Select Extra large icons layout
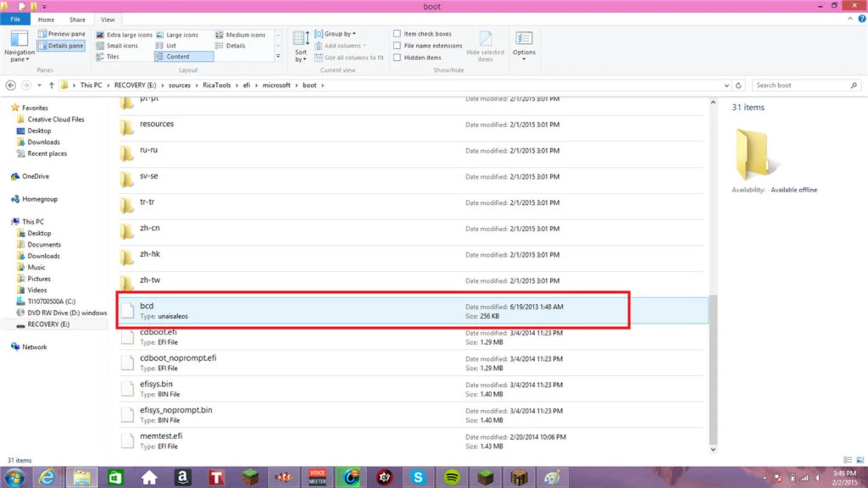868x488 pixels. click(124, 35)
